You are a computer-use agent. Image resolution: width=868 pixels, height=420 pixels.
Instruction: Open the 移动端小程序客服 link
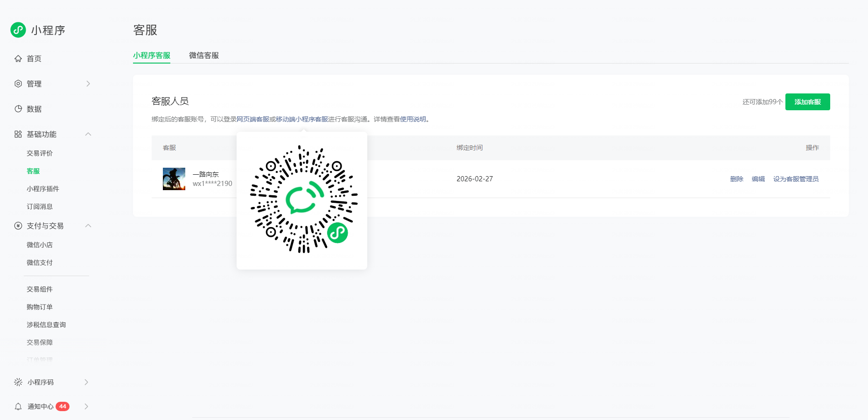pyautogui.click(x=302, y=119)
